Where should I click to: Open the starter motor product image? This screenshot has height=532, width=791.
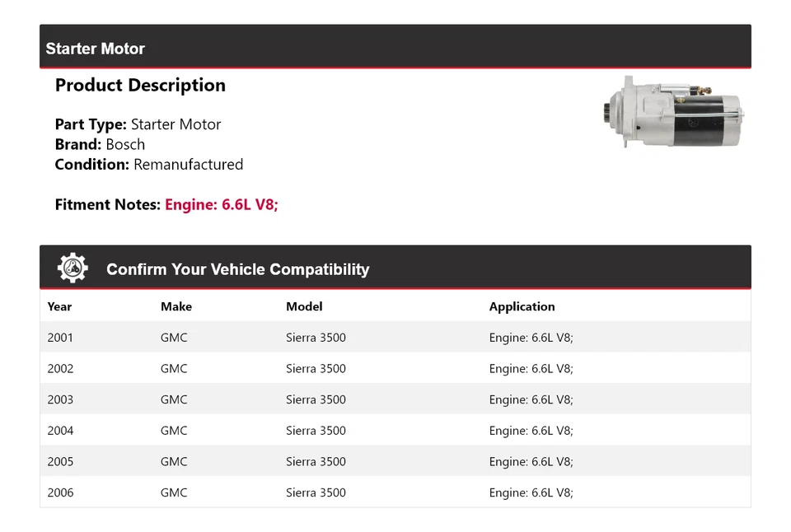pyautogui.click(x=671, y=113)
